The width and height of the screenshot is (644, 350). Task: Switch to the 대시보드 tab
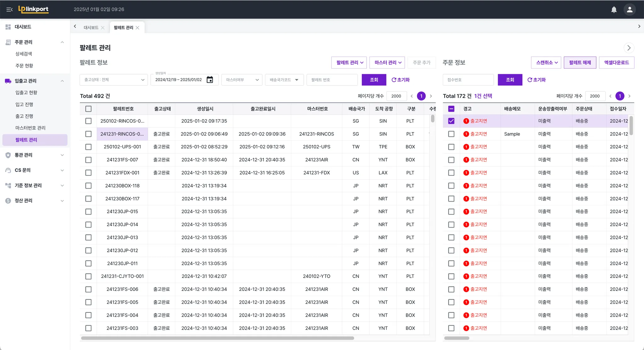click(91, 28)
